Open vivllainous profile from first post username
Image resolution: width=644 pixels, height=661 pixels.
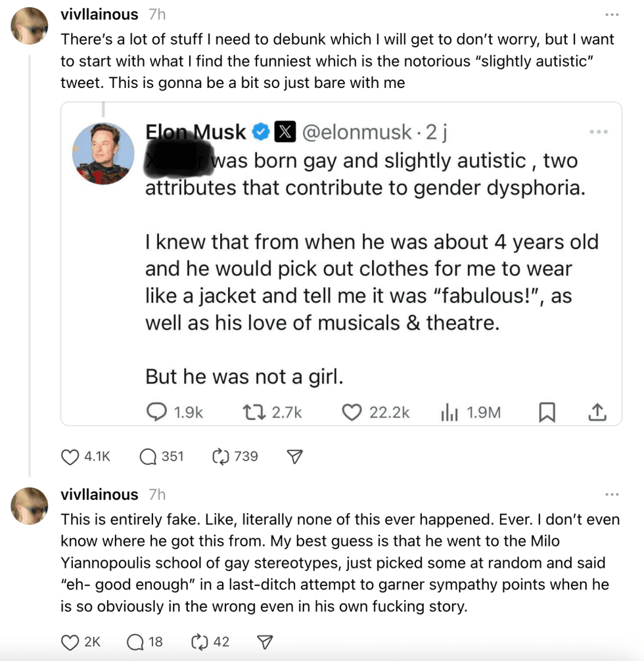click(99, 14)
